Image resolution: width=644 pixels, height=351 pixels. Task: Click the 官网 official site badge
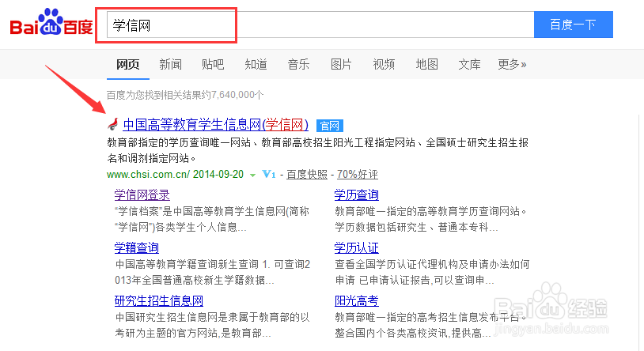coord(330,125)
